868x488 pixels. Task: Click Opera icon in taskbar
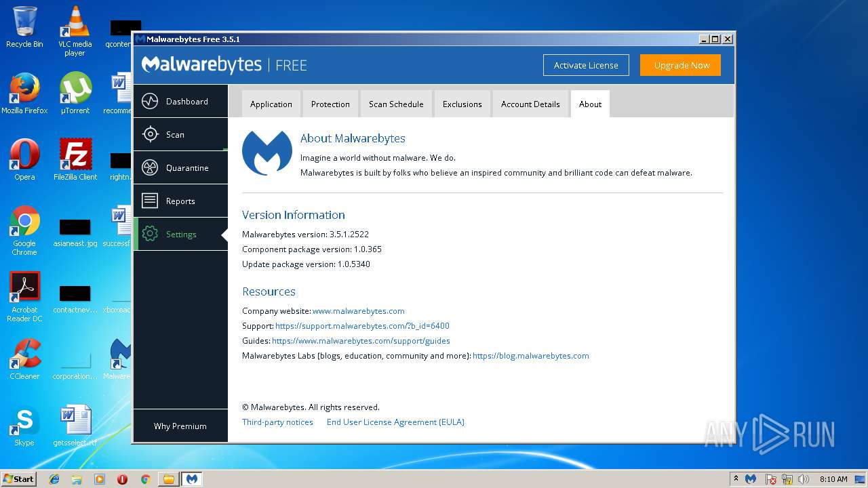pos(123,479)
